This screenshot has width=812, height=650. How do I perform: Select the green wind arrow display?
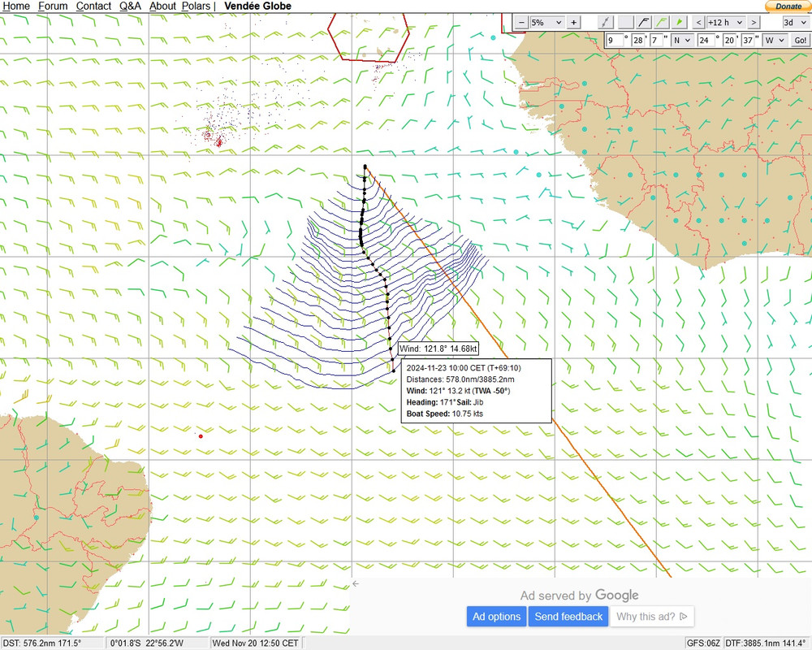coord(679,22)
